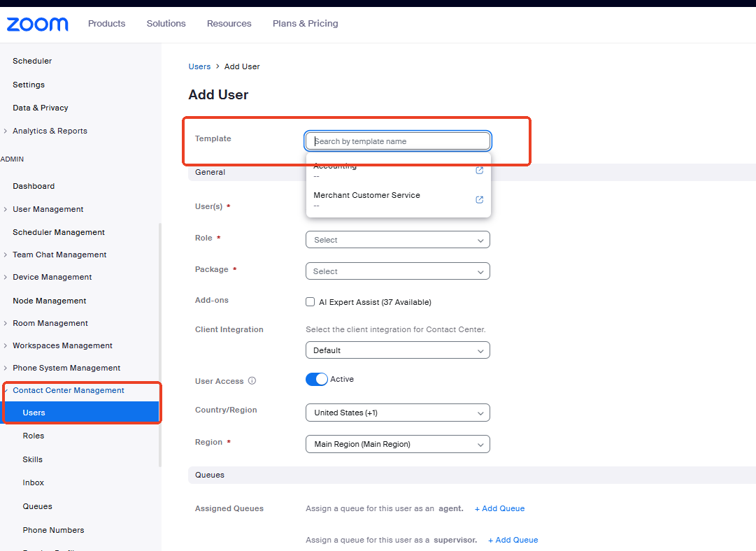Open Scheduler Management in sidebar

coord(59,232)
